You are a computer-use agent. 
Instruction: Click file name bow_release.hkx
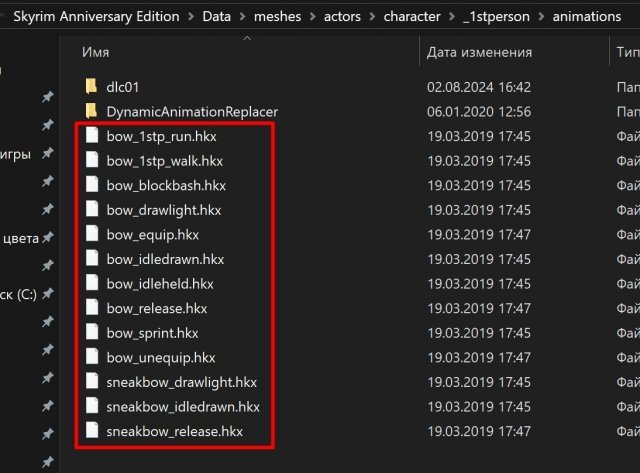(157, 308)
